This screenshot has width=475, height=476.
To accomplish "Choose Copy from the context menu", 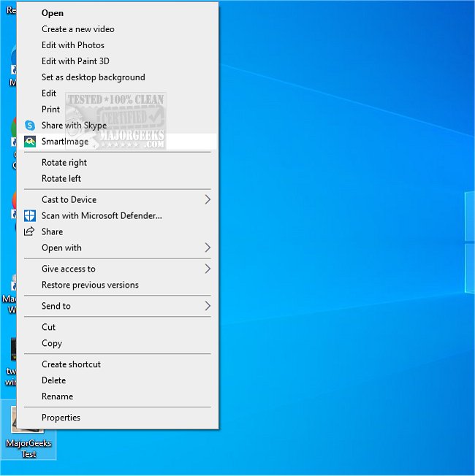I will (118, 343).
